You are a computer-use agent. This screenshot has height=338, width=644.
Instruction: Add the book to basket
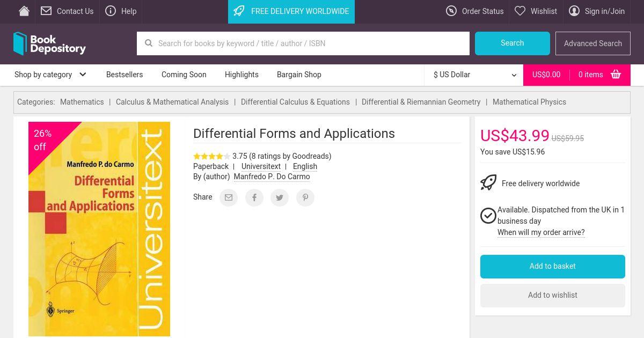[553, 267]
